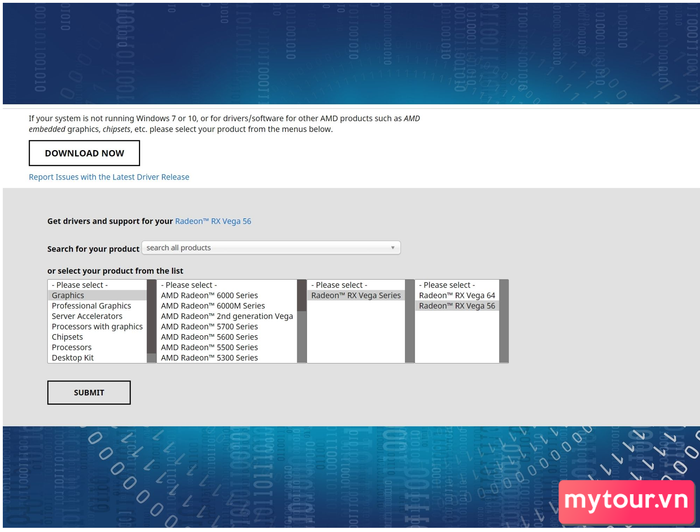Viewport: 700px width, 532px height.
Task: Select Desktop Kit in the category list
Action: click(97, 357)
